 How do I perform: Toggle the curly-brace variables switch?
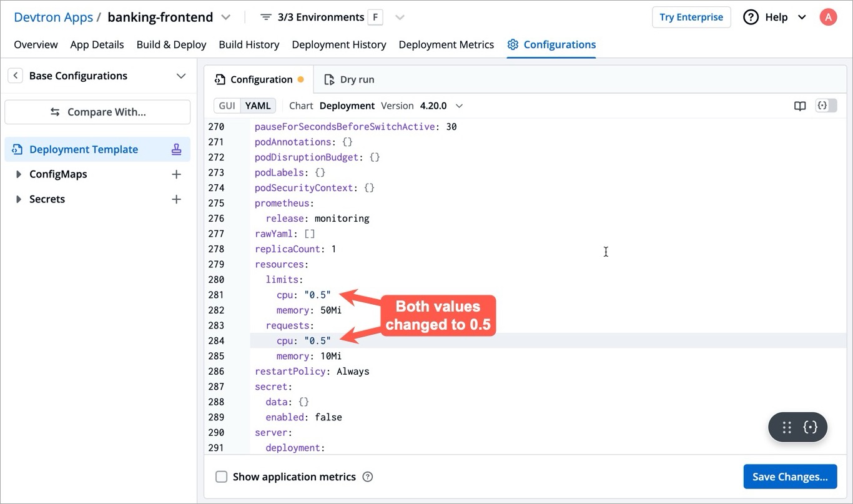[826, 106]
